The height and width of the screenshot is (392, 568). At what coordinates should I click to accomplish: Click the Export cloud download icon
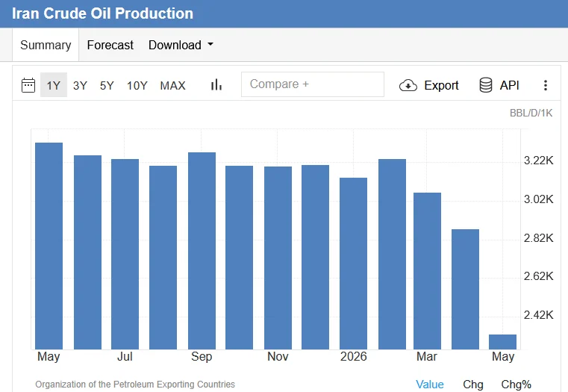point(408,86)
